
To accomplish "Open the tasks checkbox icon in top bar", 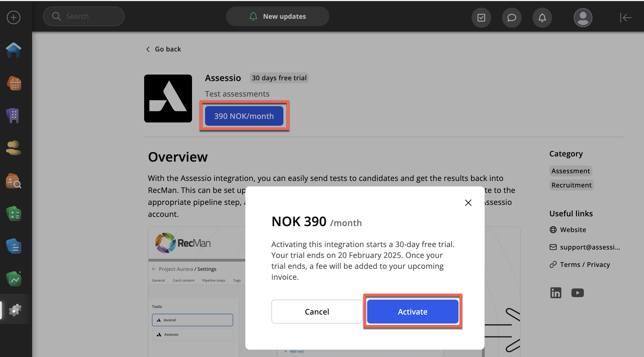I will [x=481, y=18].
